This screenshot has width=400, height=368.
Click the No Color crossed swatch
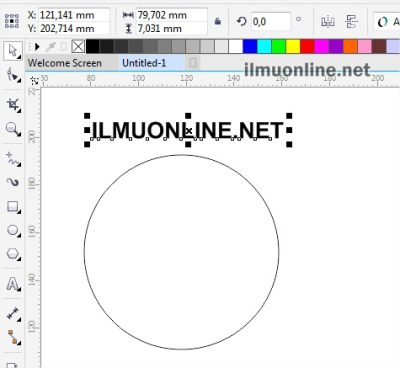click(78, 47)
